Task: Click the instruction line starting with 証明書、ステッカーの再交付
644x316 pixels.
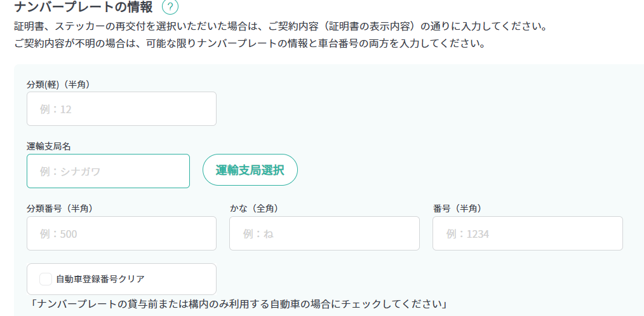Action: point(281,27)
